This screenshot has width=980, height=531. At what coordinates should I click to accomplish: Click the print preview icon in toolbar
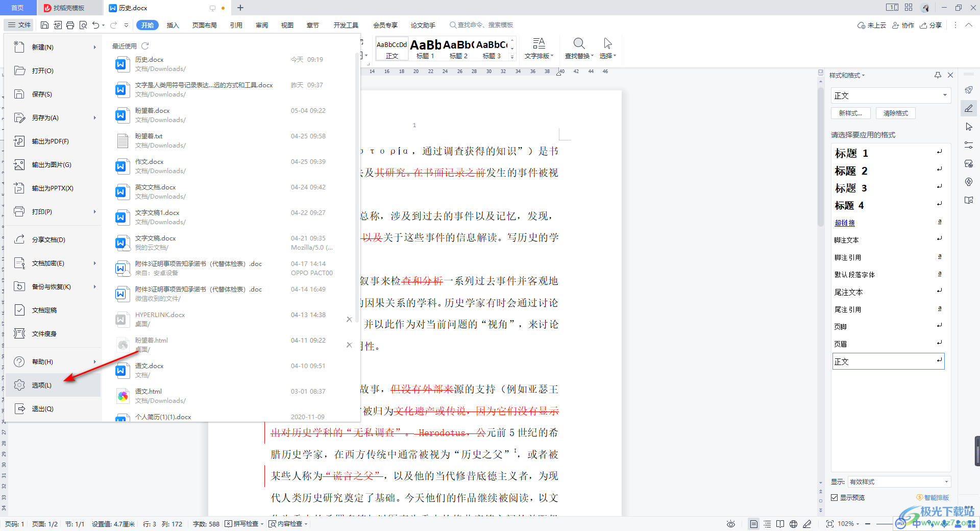[x=83, y=25]
